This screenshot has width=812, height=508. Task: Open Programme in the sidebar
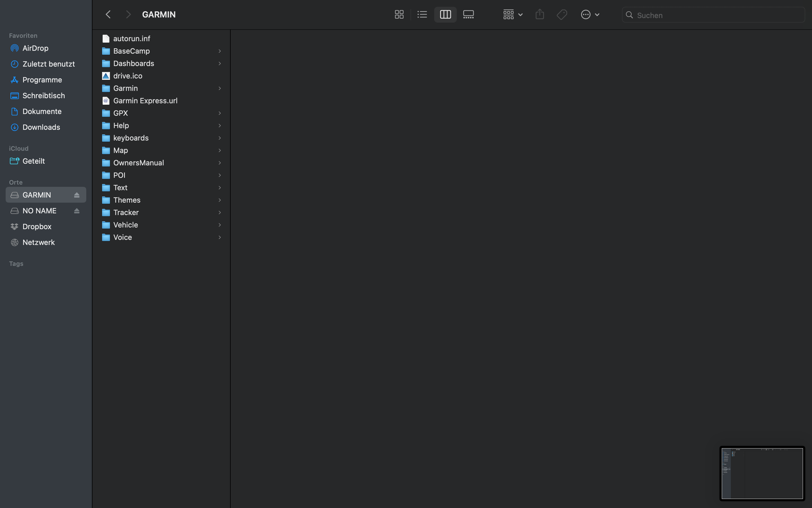coord(46,80)
